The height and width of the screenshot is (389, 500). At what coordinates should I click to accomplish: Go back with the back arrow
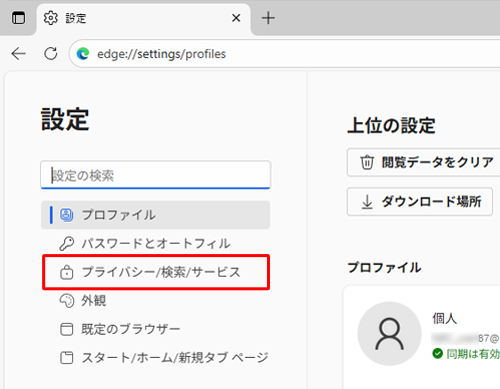pyautogui.click(x=19, y=53)
